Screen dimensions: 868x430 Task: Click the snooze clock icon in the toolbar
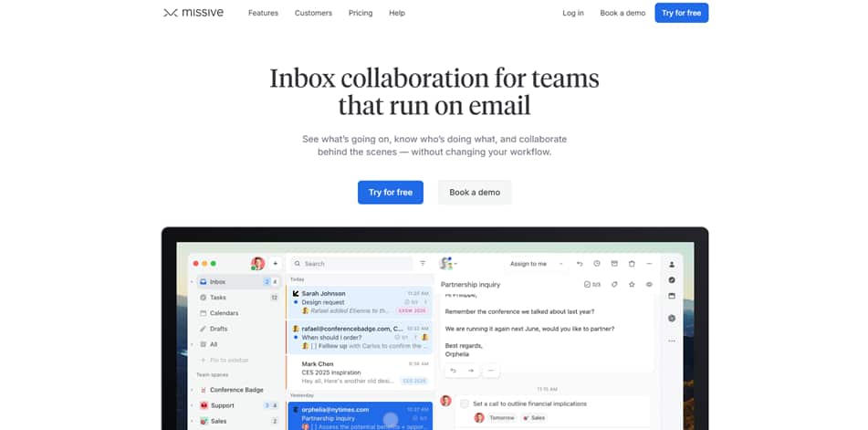click(x=597, y=263)
